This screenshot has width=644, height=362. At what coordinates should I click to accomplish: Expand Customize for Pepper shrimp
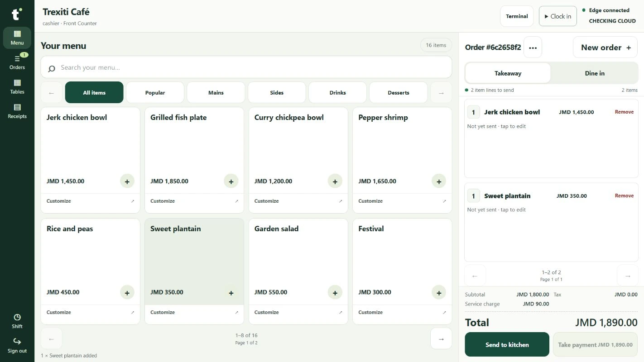(402, 201)
